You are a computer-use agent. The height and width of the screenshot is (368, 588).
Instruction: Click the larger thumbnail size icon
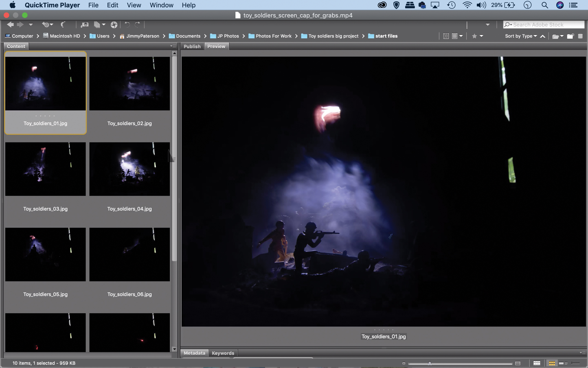pyautogui.click(x=518, y=363)
